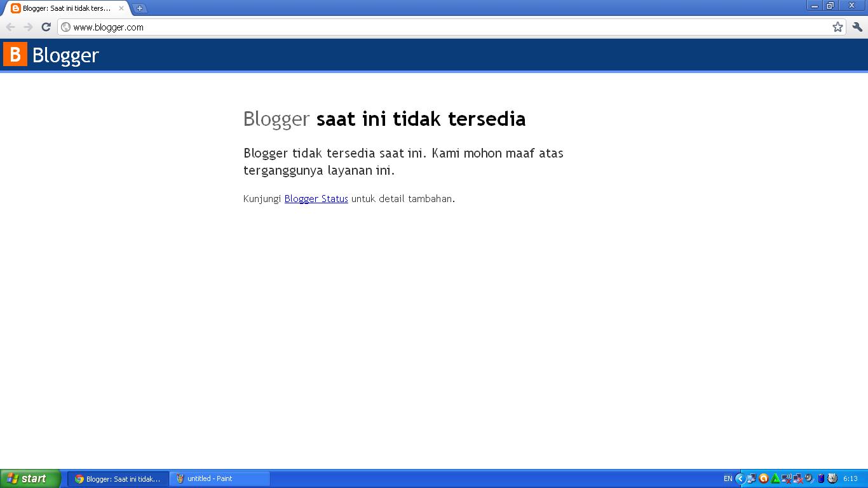This screenshot has width=868, height=488.
Task: Switch to untitled - Paint on taskbar
Action: (220, 478)
